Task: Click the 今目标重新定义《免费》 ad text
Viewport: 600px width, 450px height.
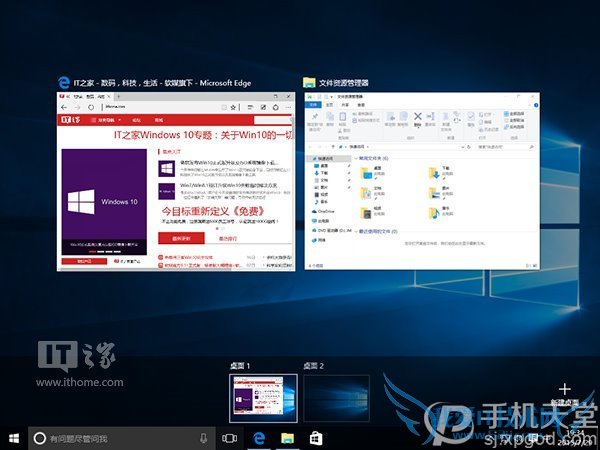Action: click(x=213, y=212)
